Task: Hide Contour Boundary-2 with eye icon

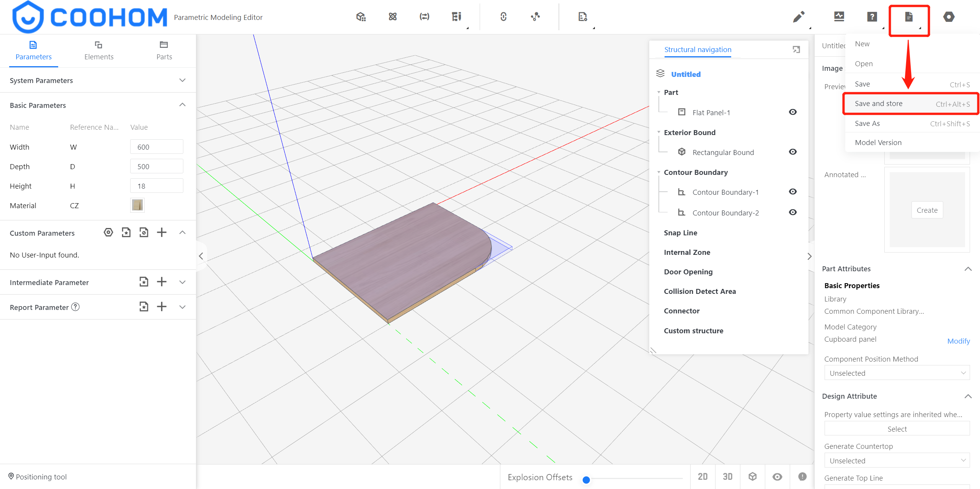Action: (793, 212)
